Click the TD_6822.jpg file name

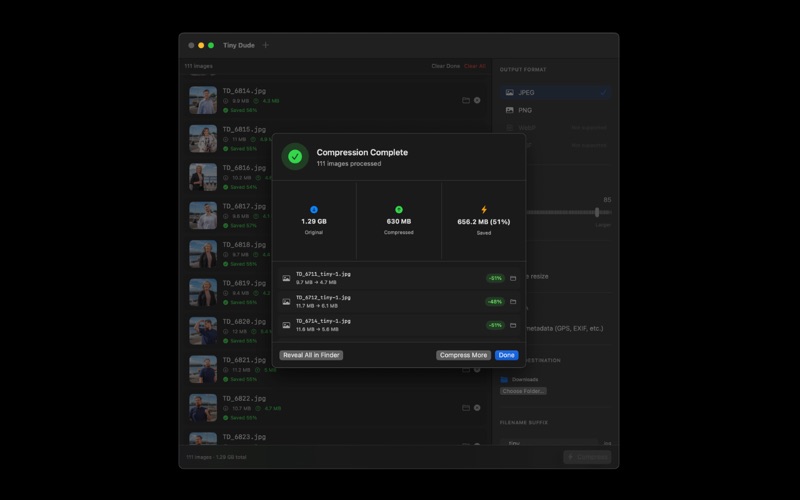coord(244,398)
